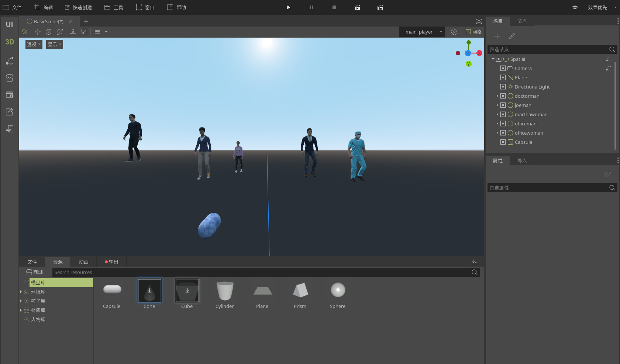
Task: Open the 工具 menu
Action: click(114, 7)
